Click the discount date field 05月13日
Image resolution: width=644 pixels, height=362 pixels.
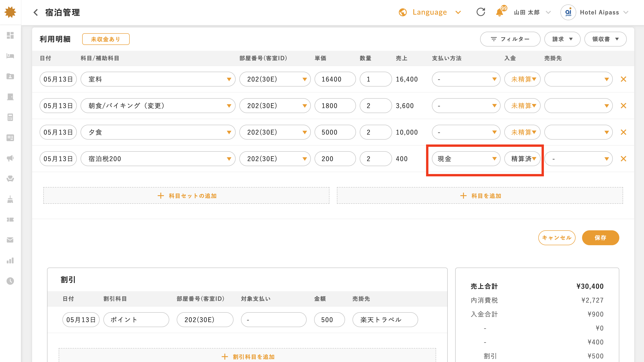[81, 320]
